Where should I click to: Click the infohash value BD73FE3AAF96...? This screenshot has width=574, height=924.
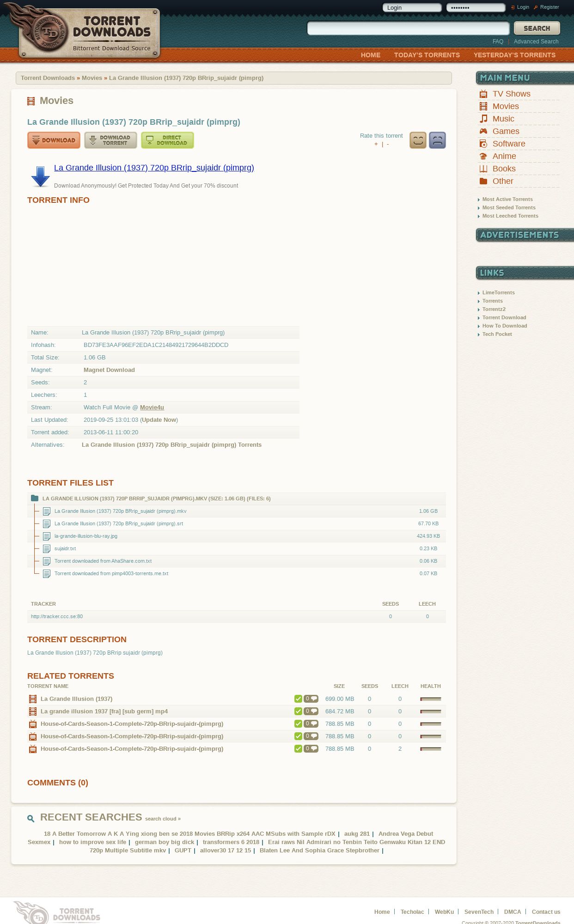coord(156,345)
